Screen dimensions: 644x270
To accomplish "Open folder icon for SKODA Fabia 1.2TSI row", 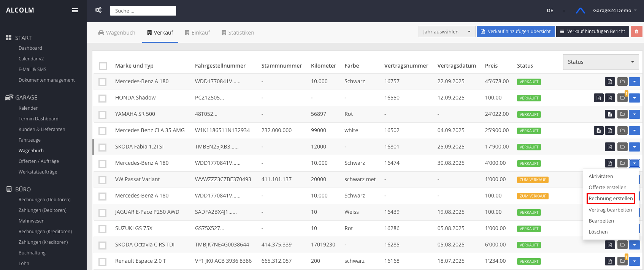I will pos(622,147).
